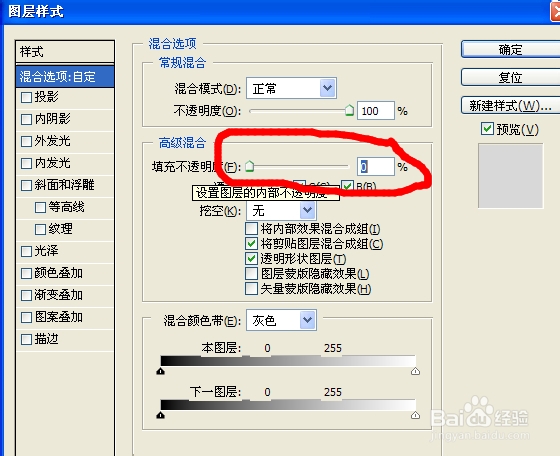
Task: Uncheck 将剪贴图层混合成组(C)
Action: point(251,244)
